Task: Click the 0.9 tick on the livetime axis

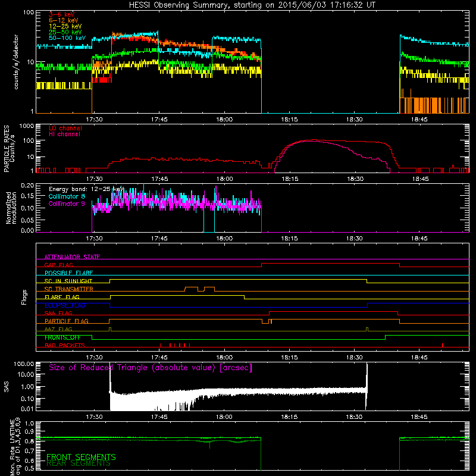Action: pos(29,431)
